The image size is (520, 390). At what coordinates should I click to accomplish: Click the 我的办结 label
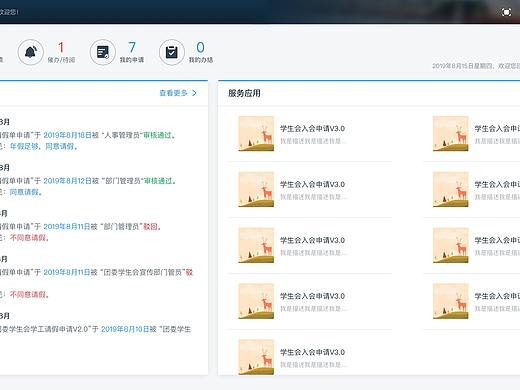[201, 60]
